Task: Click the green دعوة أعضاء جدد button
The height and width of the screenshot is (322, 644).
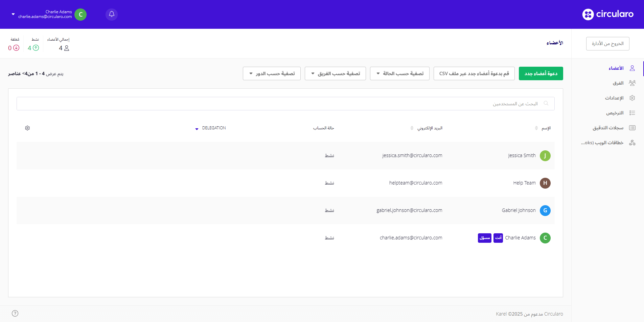Action: 540,73
